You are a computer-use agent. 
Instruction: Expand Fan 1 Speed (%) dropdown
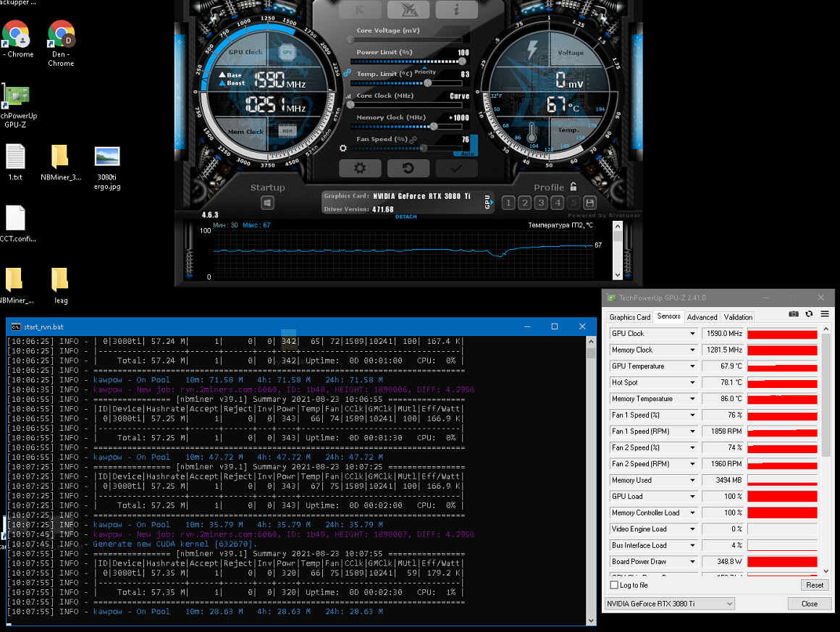coord(692,415)
